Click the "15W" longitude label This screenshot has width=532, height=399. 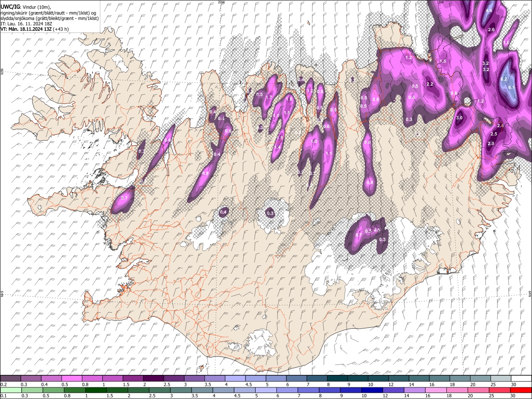pyautogui.click(x=441, y=2)
